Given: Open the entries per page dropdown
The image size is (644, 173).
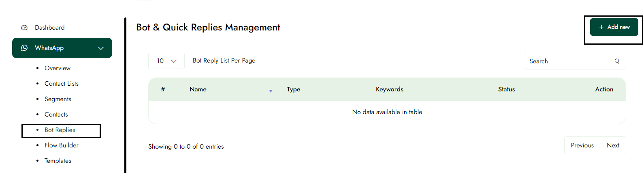Looking at the screenshot, I should tap(166, 61).
